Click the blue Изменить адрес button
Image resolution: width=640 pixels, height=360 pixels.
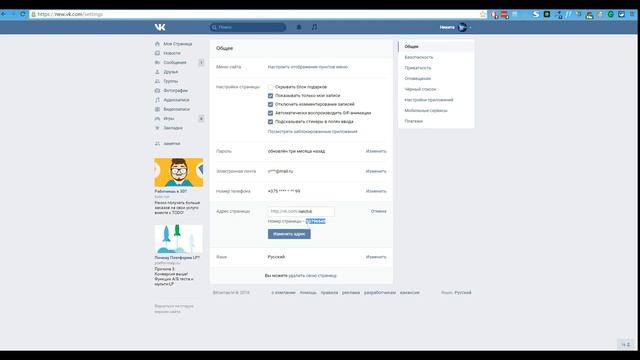point(289,234)
